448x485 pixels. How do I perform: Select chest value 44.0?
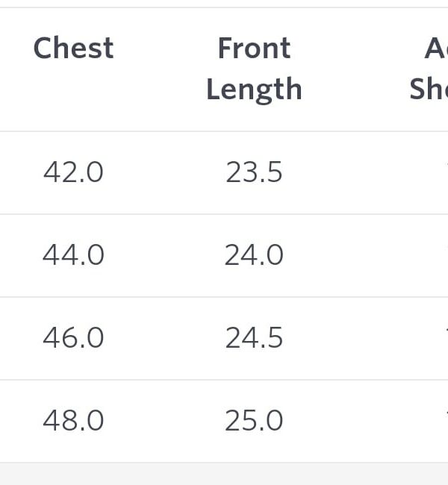73,255
